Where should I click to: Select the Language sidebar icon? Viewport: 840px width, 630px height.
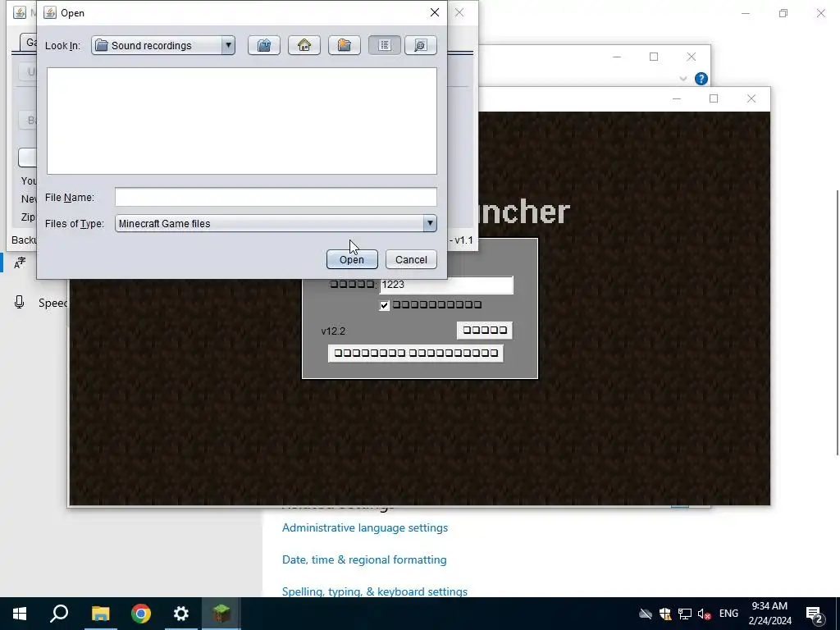pos(20,263)
